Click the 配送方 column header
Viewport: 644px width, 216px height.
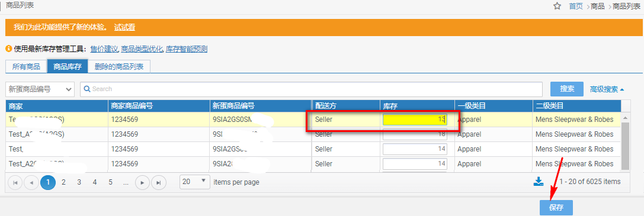click(x=346, y=106)
